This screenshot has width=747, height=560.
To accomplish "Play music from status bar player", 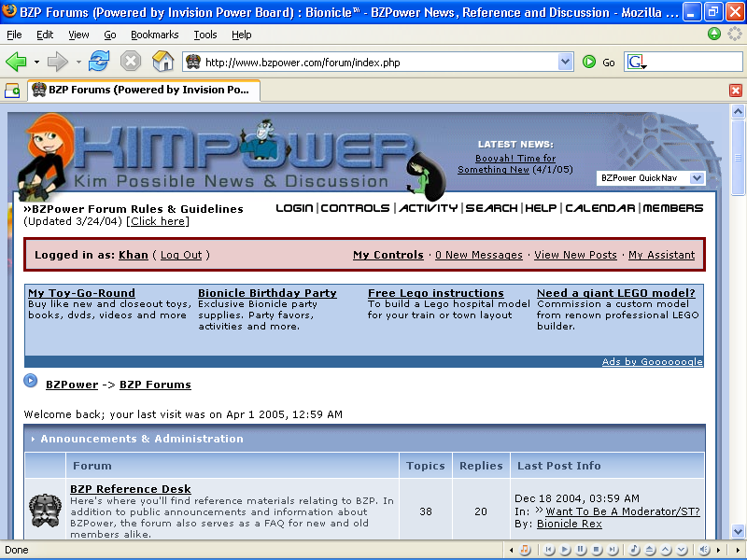I will click(x=565, y=550).
